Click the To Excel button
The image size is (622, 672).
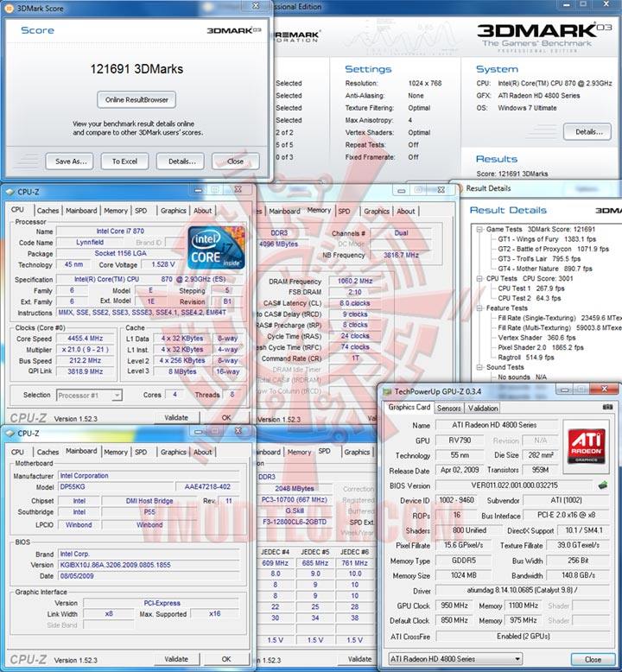tap(124, 162)
